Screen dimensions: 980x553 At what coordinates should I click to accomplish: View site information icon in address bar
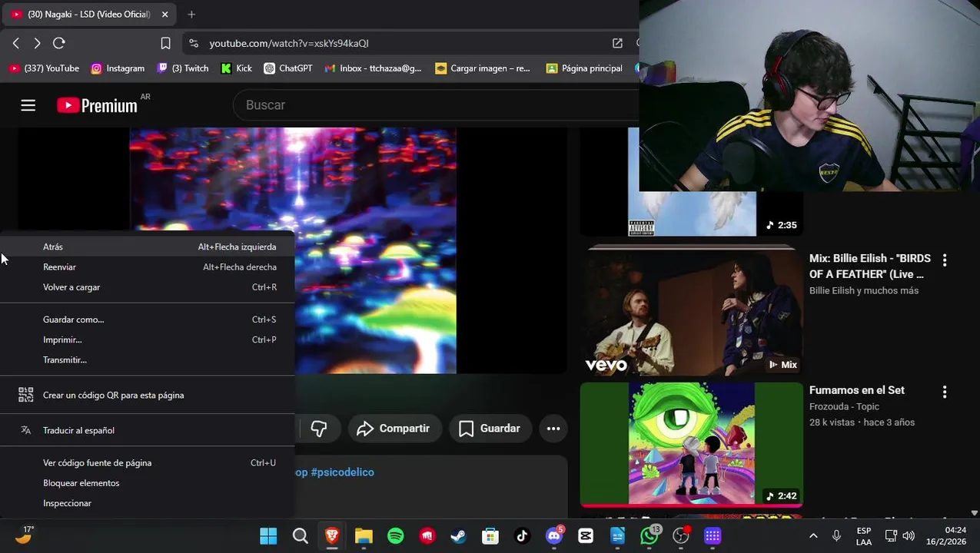click(193, 43)
